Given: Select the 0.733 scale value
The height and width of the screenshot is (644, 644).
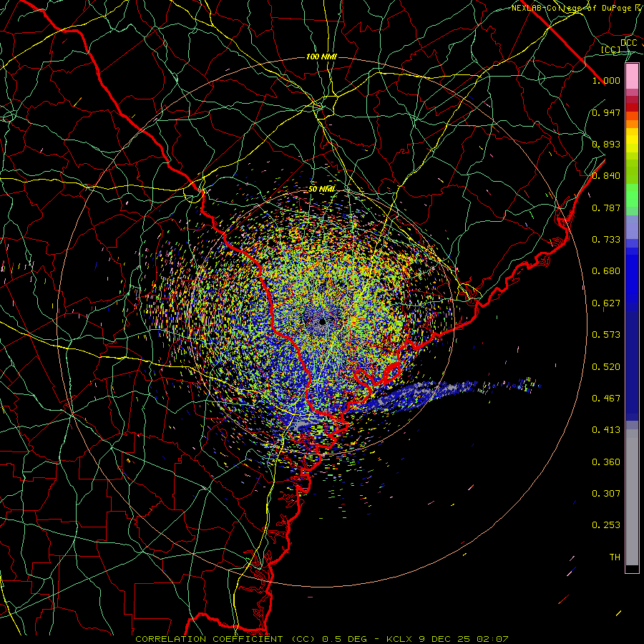Looking at the screenshot, I should 606,240.
